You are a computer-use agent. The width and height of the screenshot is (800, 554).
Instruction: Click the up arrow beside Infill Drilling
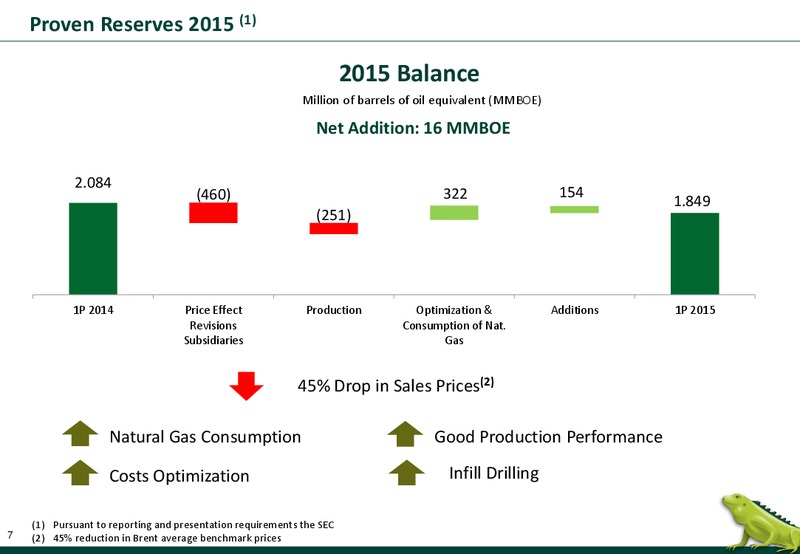(407, 472)
